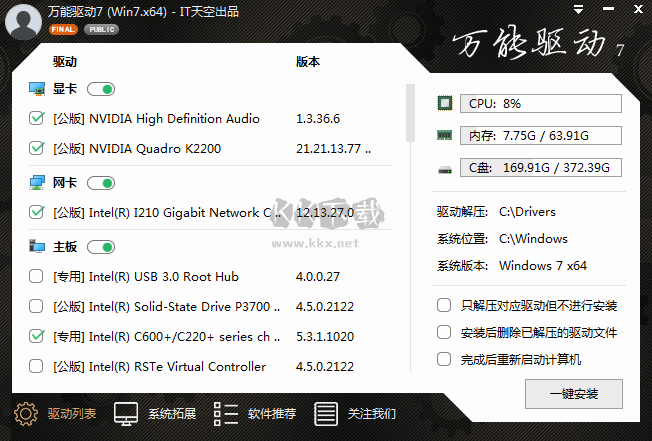Select version 5.3.1.1020 text
The width and height of the screenshot is (652, 441).
325,337
